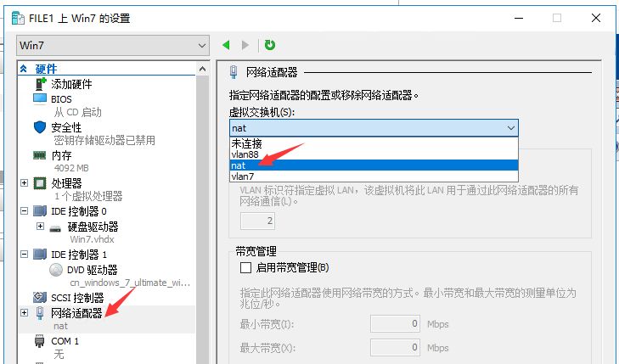Minimize the Win7 settings window

click(x=519, y=18)
